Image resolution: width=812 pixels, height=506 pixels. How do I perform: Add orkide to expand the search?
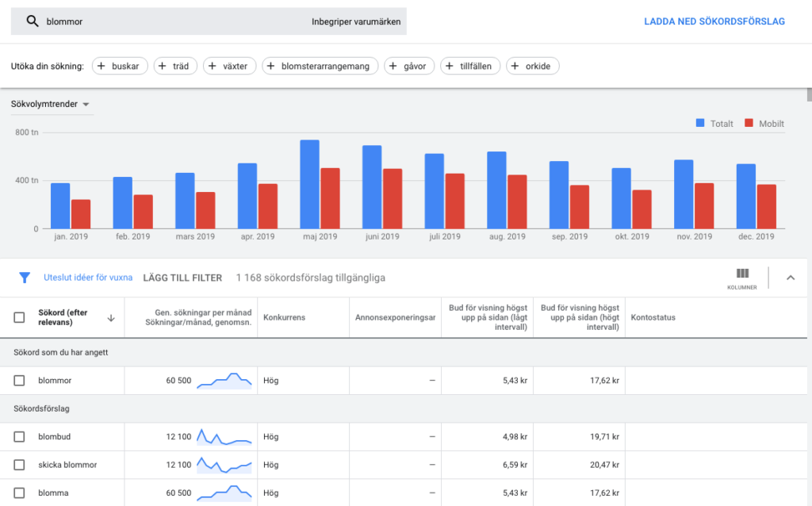click(532, 66)
